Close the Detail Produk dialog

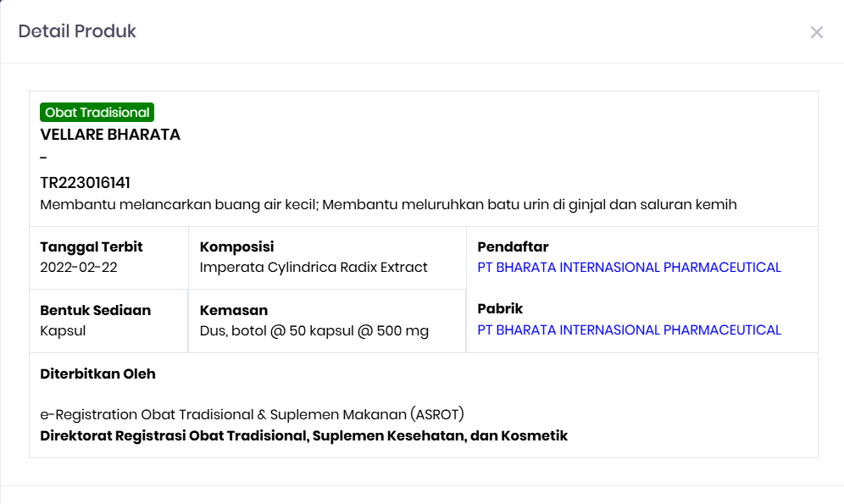[816, 32]
